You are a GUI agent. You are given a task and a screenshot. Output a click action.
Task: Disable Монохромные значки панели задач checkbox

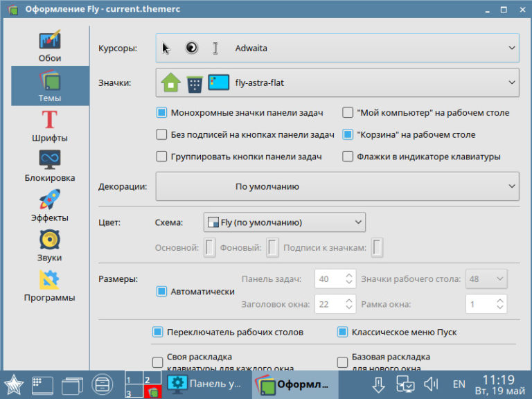click(161, 113)
